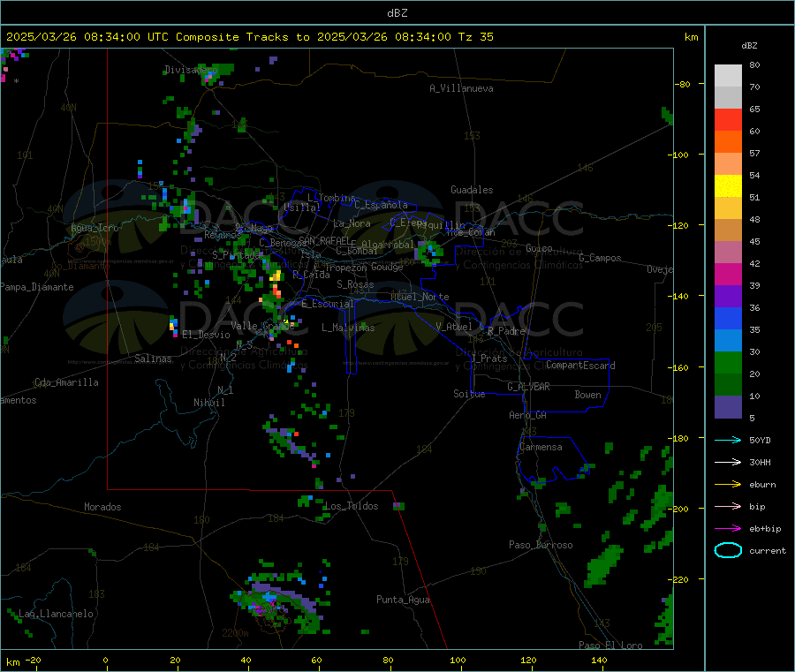This screenshot has height=672, width=795.
Task: Pick the light orange 54-57 dBZ swatch
Action: pos(728,164)
